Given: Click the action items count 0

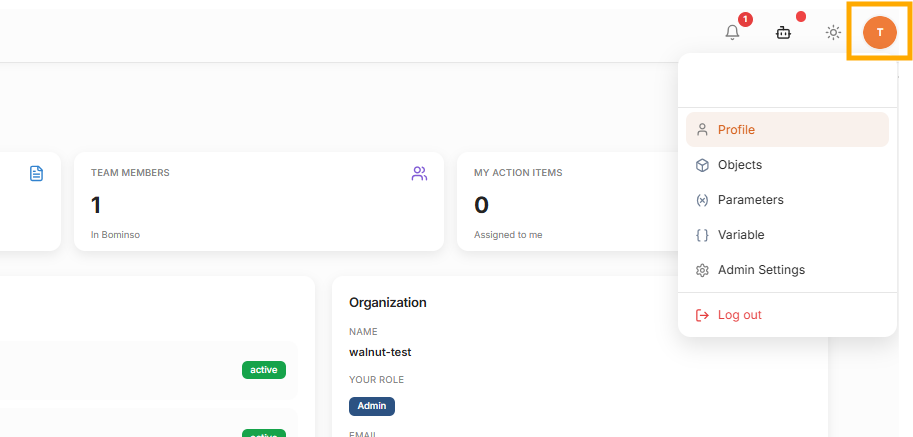Looking at the screenshot, I should click(x=481, y=206).
